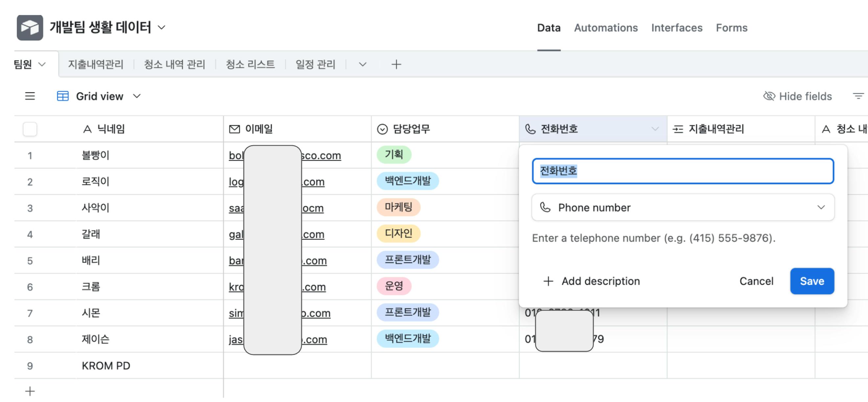The width and height of the screenshot is (868, 402).
Task: Click the 닉네임 text field icon
Action: [x=87, y=129]
